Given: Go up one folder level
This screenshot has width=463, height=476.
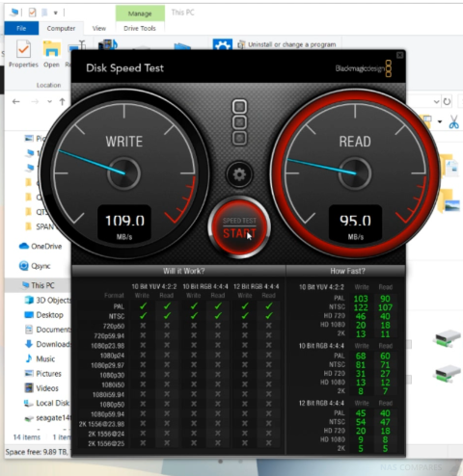Looking at the screenshot, I should pyautogui.click(x=62, y=102).
